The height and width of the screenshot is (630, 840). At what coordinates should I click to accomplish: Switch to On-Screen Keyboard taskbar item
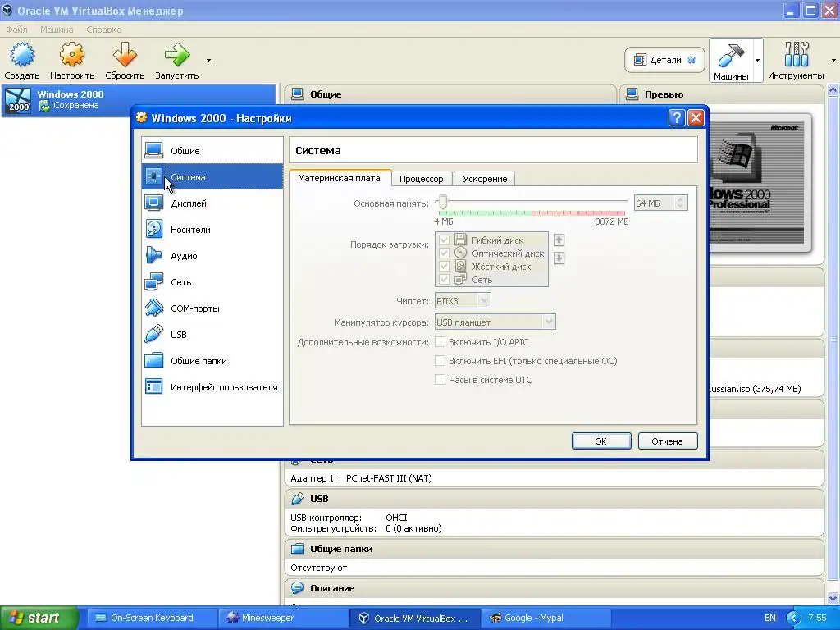click(x=150, y=618)
